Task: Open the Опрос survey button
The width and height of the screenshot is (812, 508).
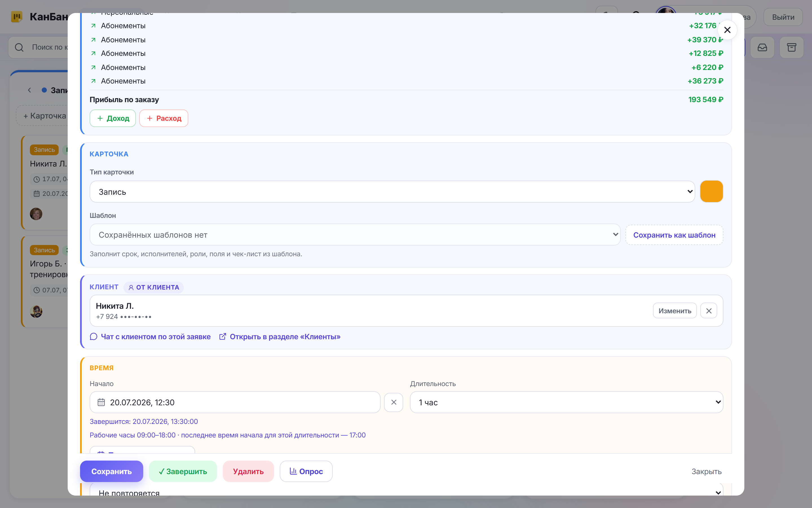Action: click(306, 471)
